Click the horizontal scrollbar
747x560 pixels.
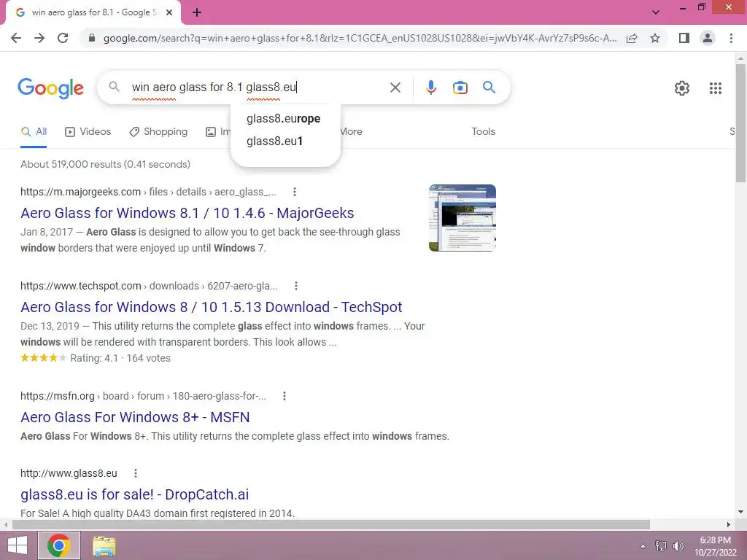(x=330, y=525)
